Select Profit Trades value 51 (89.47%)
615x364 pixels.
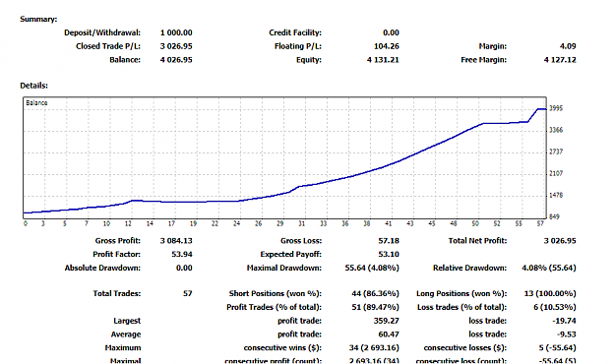point(375,307)
